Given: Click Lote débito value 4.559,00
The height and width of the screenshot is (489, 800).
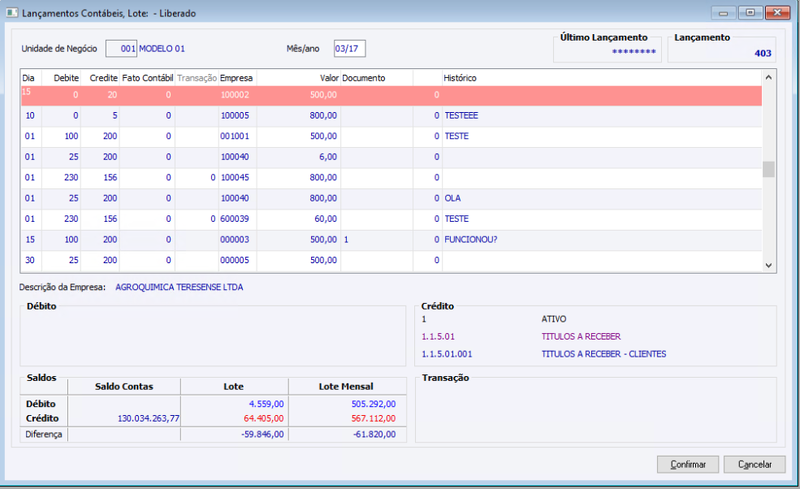Looking at the screenshot, I should coord(266,404).
